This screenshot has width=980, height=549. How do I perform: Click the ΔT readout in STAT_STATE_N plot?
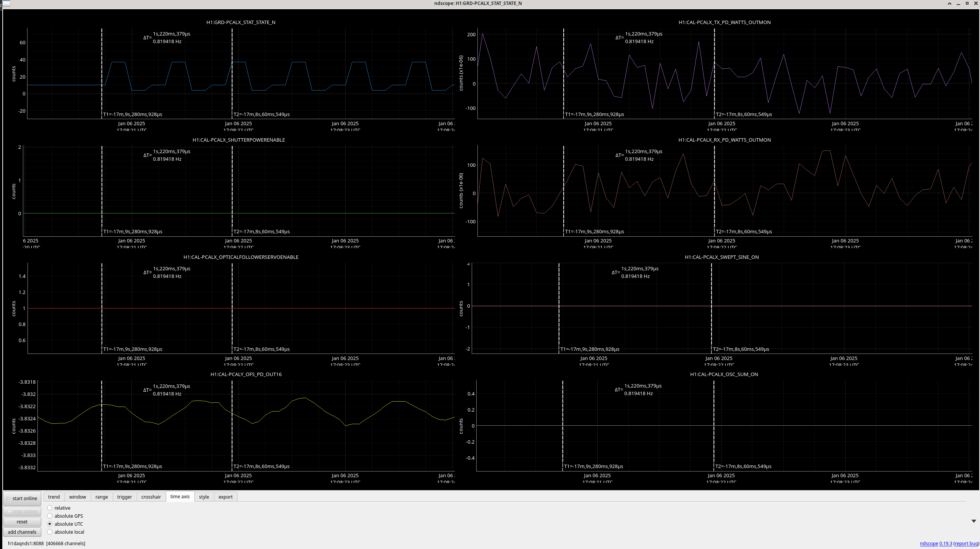pos(167,37)
